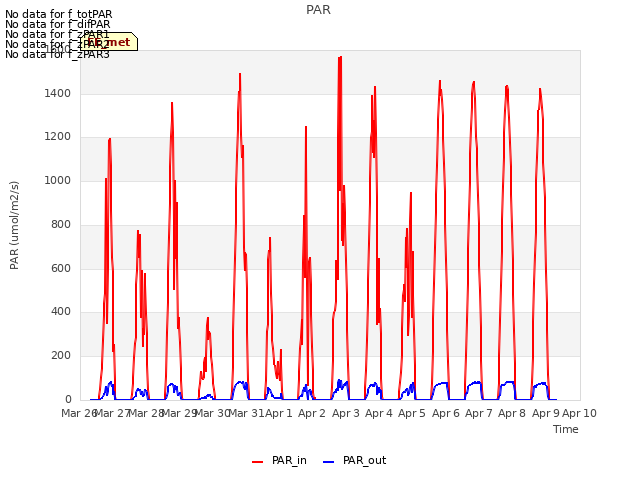The width and height of the screenshot is (640, 480).
Task: Click the blue PAR_out legend swatch
Action: pyautogui.click(x=329, y=462)
